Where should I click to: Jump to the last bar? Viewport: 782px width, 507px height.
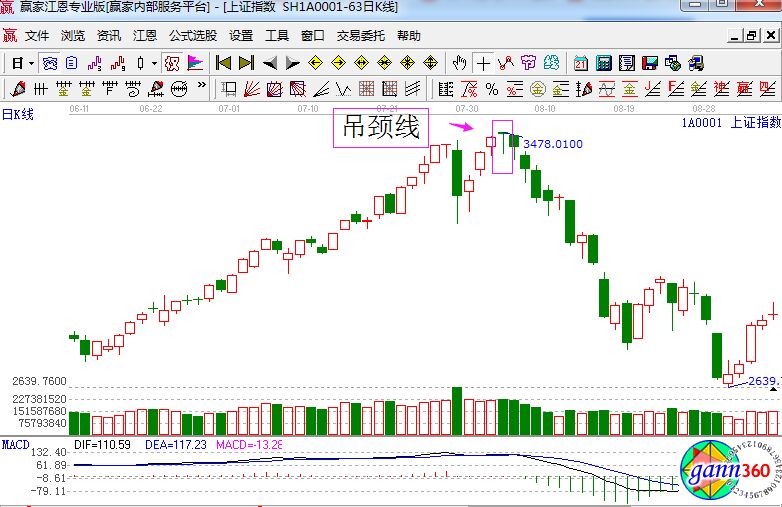click(246, 63)
